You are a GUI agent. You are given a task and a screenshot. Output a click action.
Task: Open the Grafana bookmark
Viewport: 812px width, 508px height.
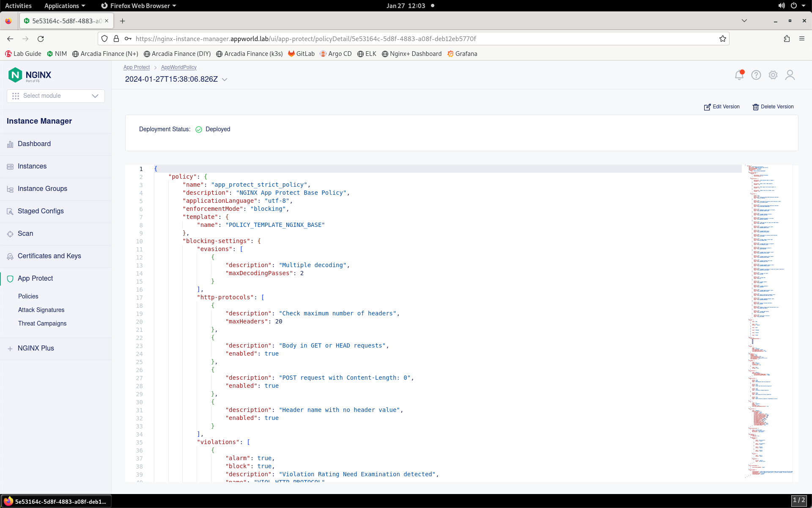tap(462, 54)
